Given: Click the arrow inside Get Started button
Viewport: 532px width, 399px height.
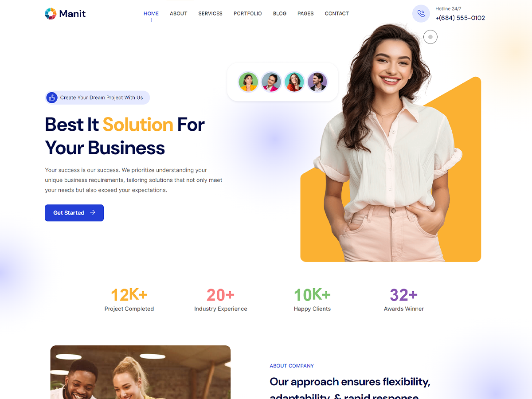Looking at the screenshot, I should (x=93, y=213).
